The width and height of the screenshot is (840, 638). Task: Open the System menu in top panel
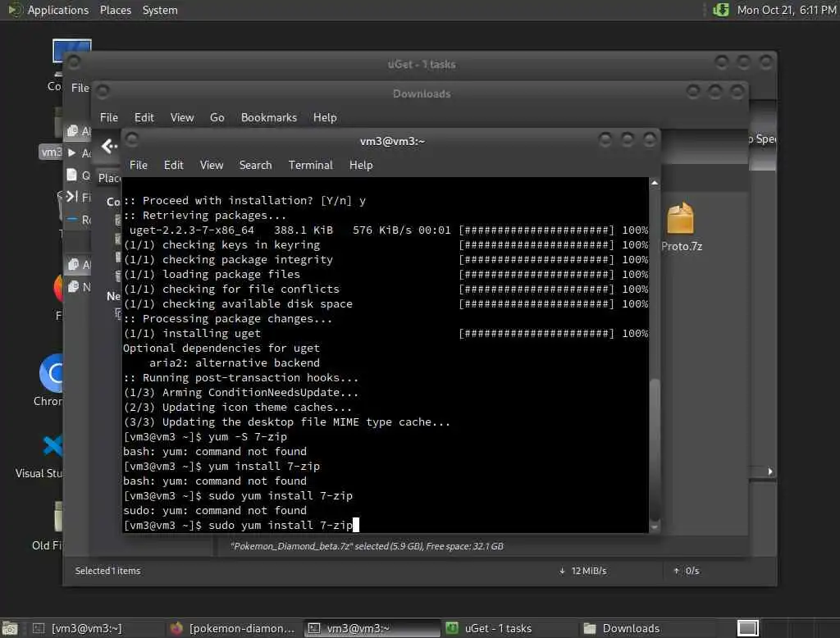click(x=160, y=10)
